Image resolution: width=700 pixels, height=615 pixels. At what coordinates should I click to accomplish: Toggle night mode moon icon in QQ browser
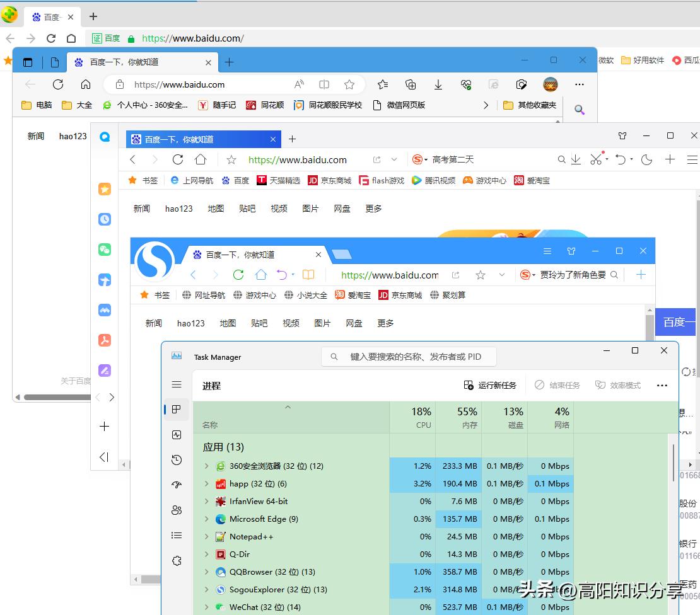pos(646,159)
